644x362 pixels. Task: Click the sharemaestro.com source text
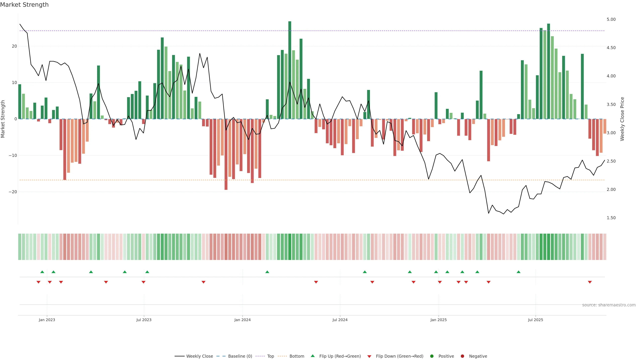click(609, 305)
